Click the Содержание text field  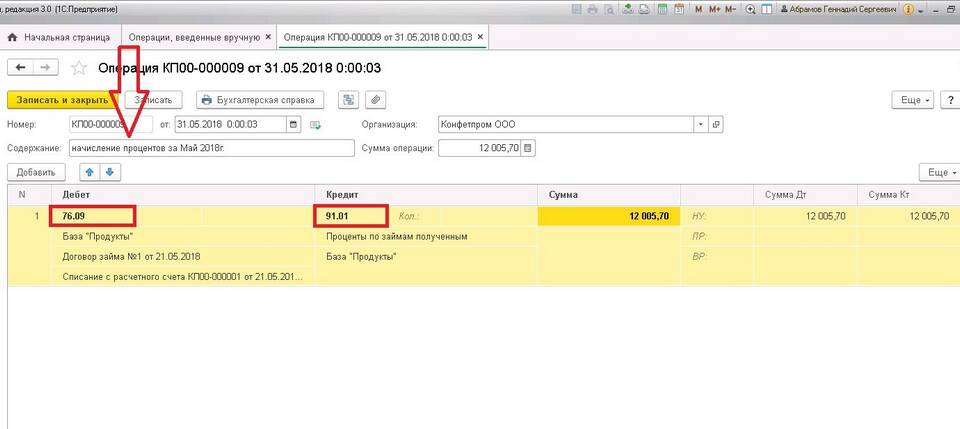tap(210, 148)
